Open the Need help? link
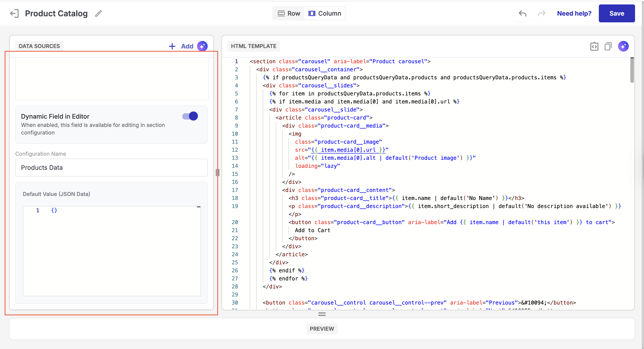This screenshot has width=644, height=349. click(x=574, y=13)
